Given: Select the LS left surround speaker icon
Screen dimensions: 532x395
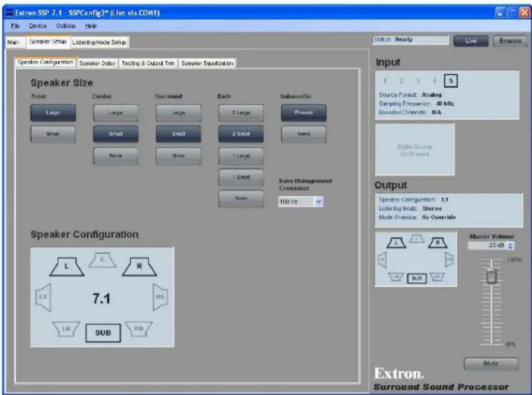Looking at the screenshot, I should pos(44,298).
